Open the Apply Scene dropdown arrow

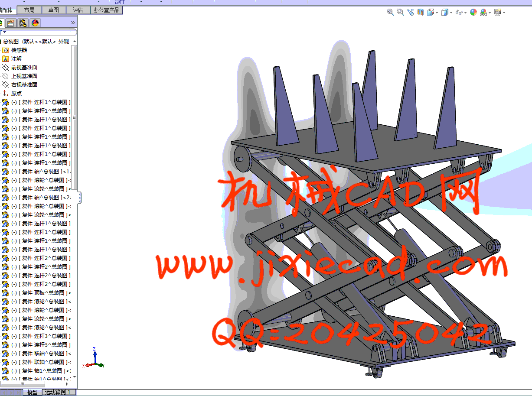[490, 13]
